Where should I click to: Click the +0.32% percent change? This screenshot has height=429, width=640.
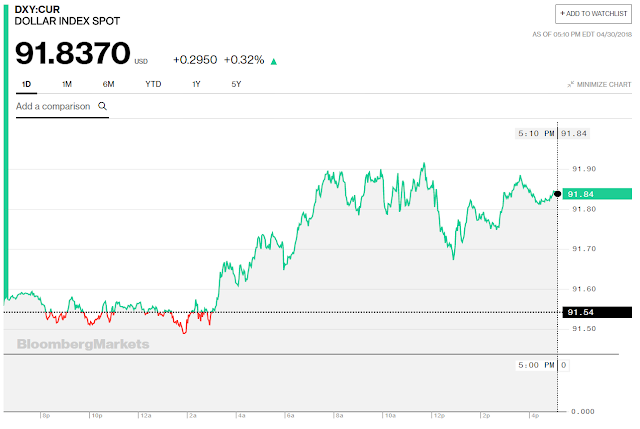244,60
